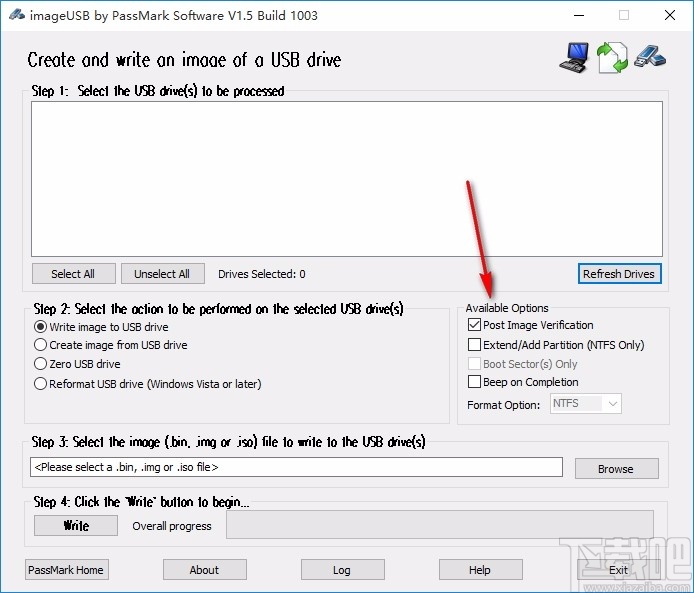Refresh Drives list
The image size is (694, 593).
click(619, 274)
